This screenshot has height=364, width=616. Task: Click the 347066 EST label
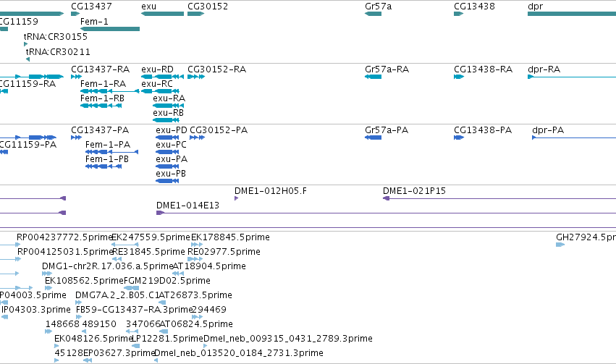(x=143, y=324)
